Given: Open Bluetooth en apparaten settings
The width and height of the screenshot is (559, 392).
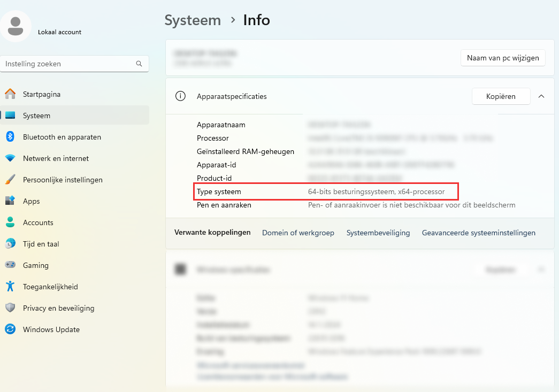Looking at the screenshot, I should (x=62, y=137).
